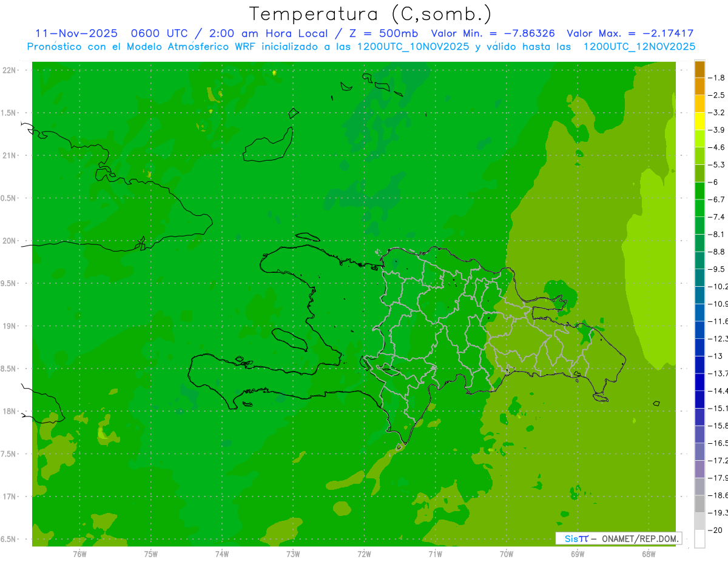Click the "-5.3" colorbar label

(716, 164)
